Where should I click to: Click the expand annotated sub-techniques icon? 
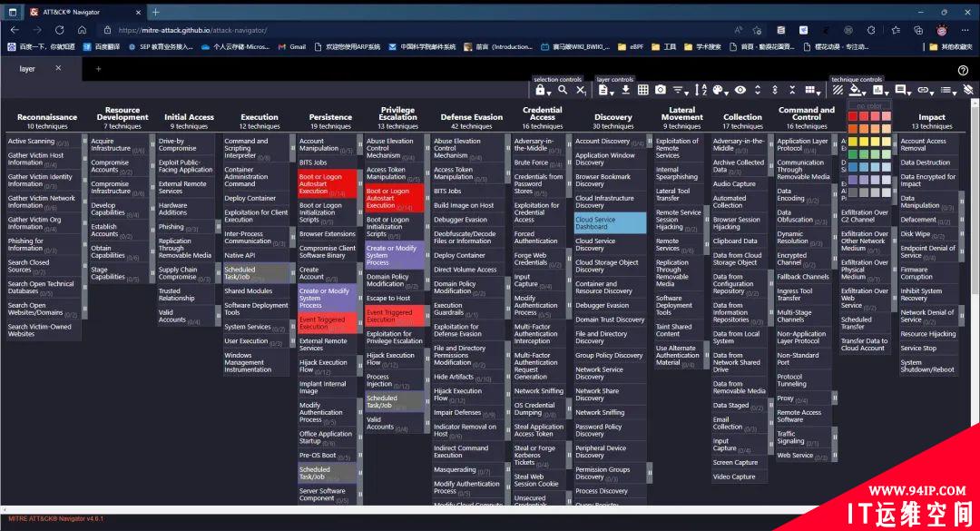point(775,90)
